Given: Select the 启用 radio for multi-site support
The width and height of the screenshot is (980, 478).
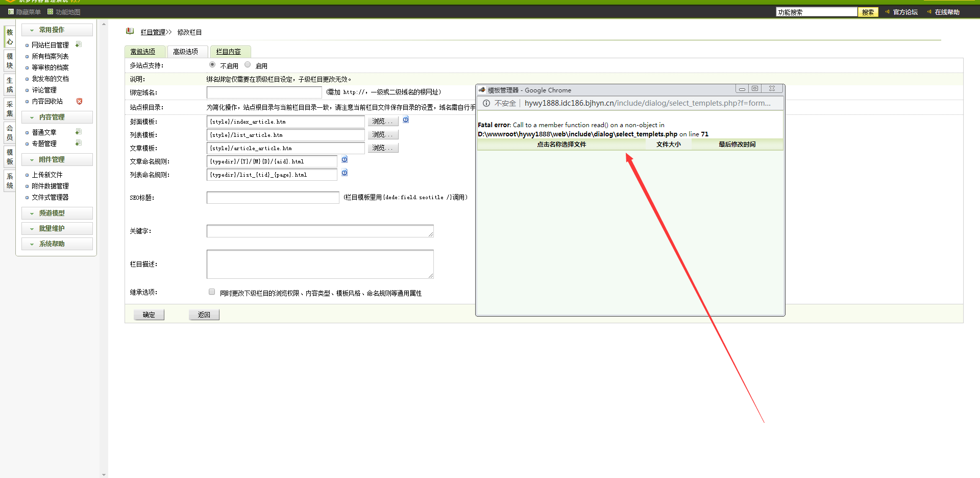Looking at the screenshot, I should coord(248,65).
